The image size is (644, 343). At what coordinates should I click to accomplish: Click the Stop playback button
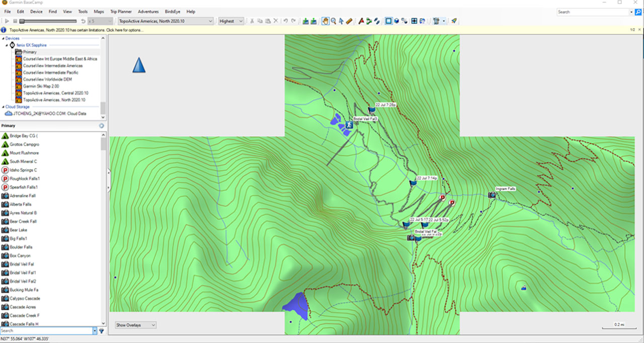15,21
